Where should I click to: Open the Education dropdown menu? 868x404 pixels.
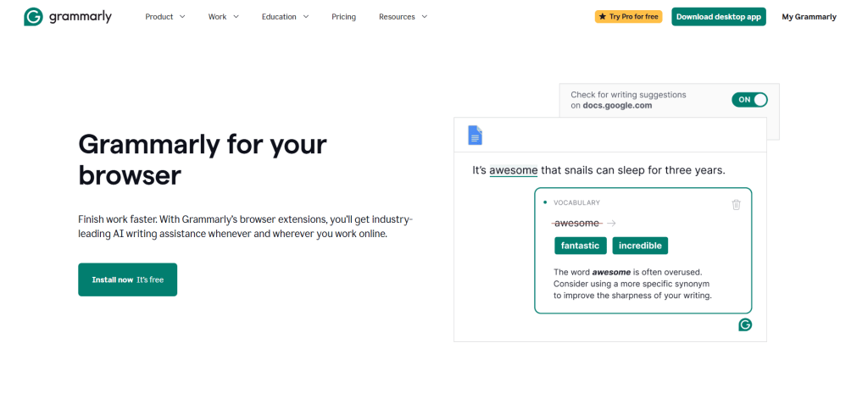tap(285, 17)
